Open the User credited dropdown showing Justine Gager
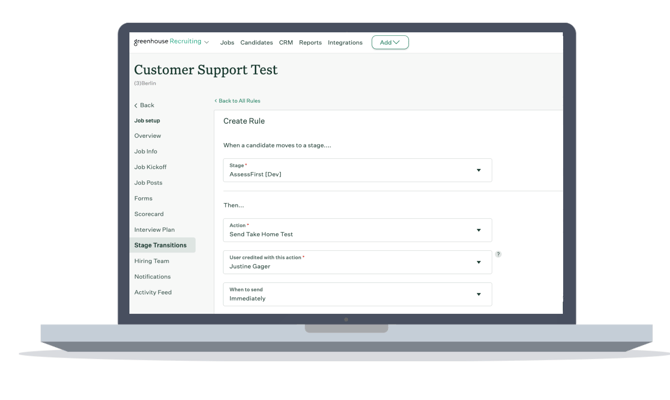The height and width of the screenshot is (400, 670). click(x=357, y=262)
